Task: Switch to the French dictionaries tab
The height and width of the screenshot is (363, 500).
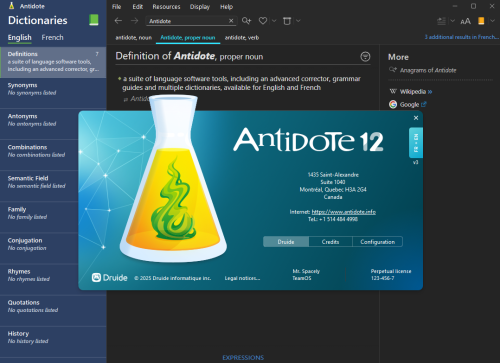Action: click(52, 37)
